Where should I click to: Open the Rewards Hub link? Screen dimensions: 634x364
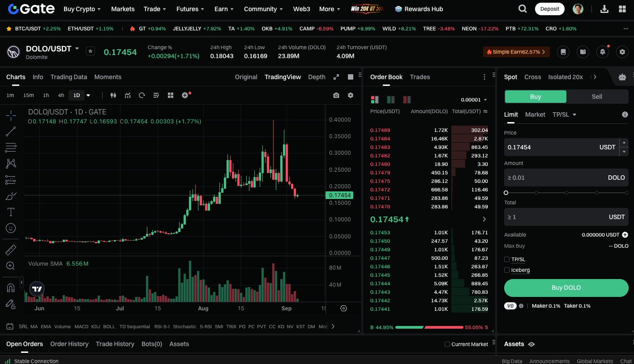pos(419,9)
